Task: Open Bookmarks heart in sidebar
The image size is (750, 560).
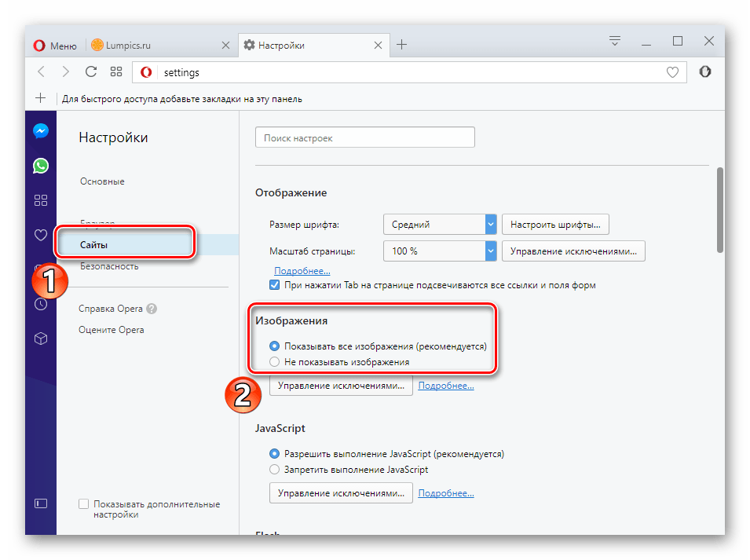Action: tap(41, 235)
